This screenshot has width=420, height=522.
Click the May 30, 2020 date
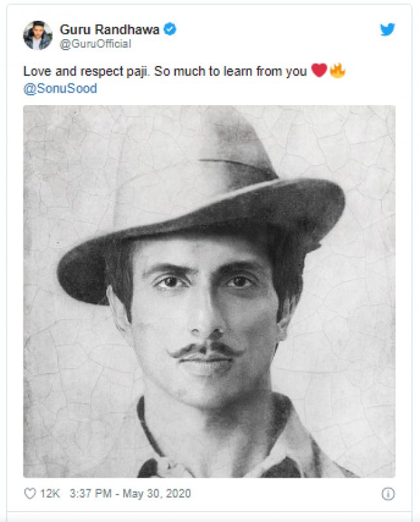coord(158,494)
